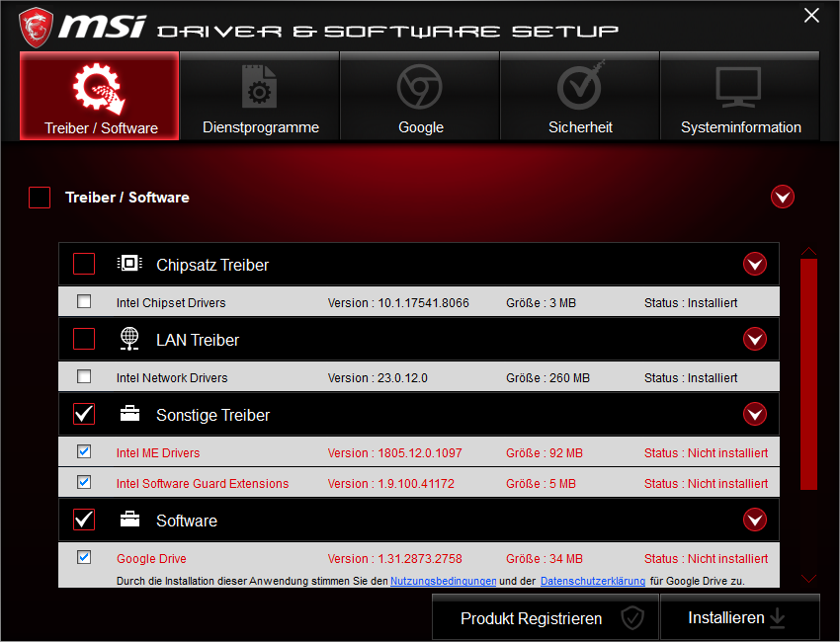Click the Chrome icon above Google

(419, 87)
